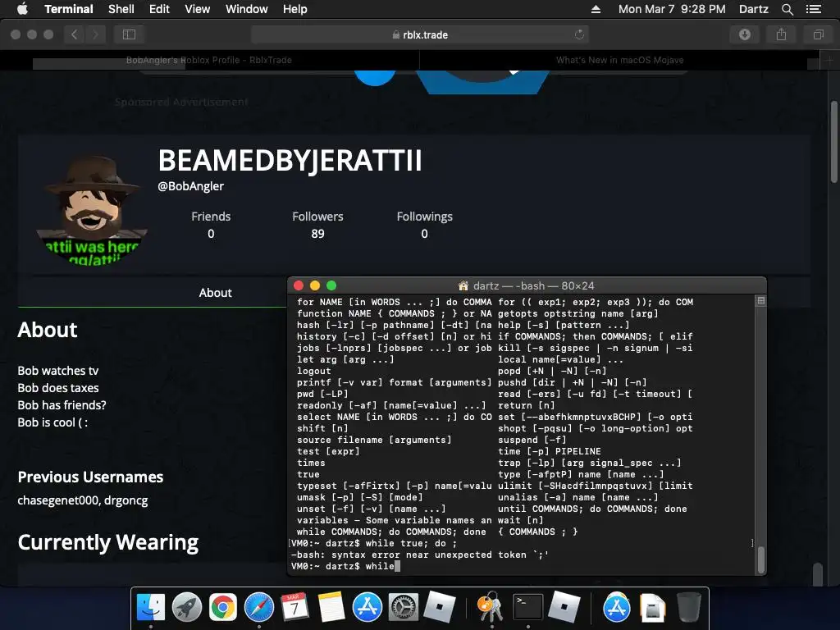The image size is (840, 630).
Task: Open App Store icon next to Notes
Action: (x=367, y=608)
